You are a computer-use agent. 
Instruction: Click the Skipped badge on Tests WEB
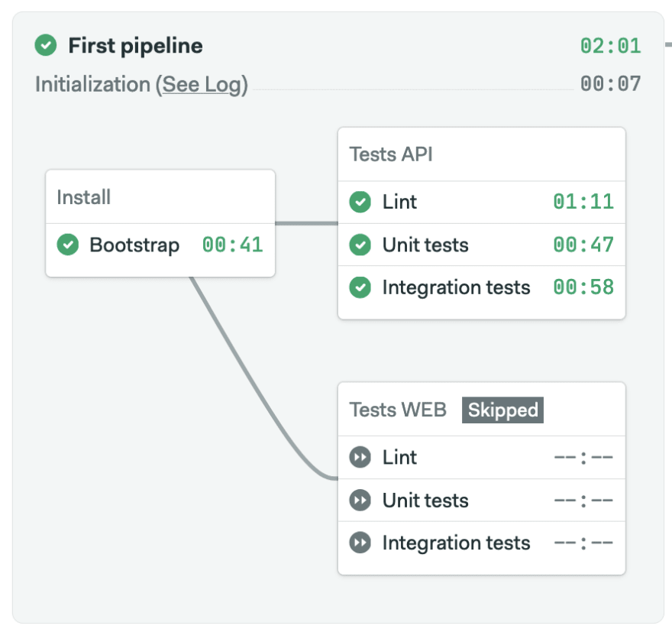tap(502, 410)
